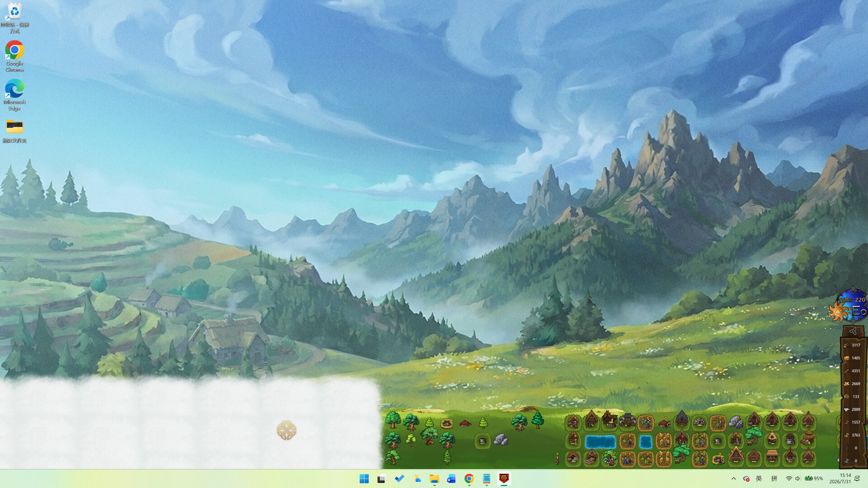Click the orange sun season icon

pos(839,312)
